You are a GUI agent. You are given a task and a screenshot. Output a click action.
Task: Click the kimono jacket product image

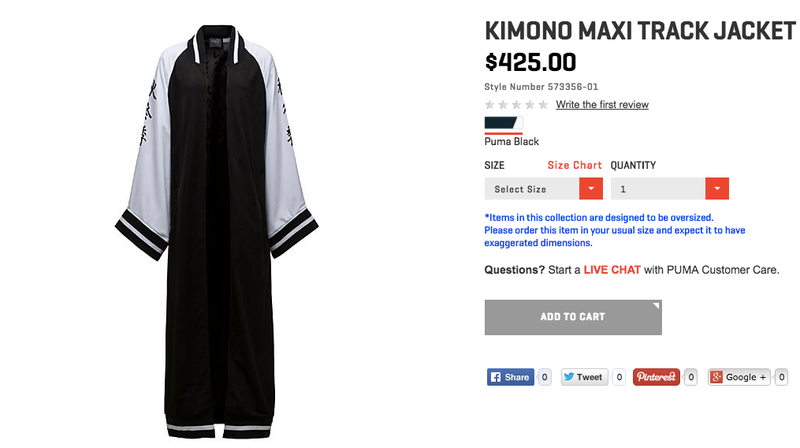(217, 230)
